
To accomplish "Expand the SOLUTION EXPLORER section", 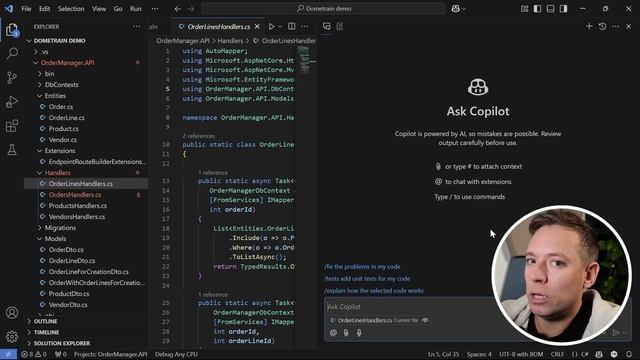I will [59, 344].
